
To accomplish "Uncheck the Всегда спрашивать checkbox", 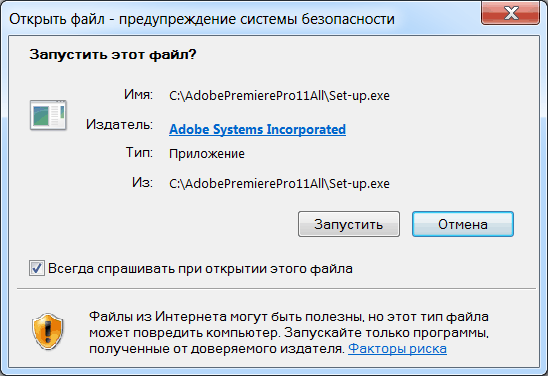I will coord(37,268).
